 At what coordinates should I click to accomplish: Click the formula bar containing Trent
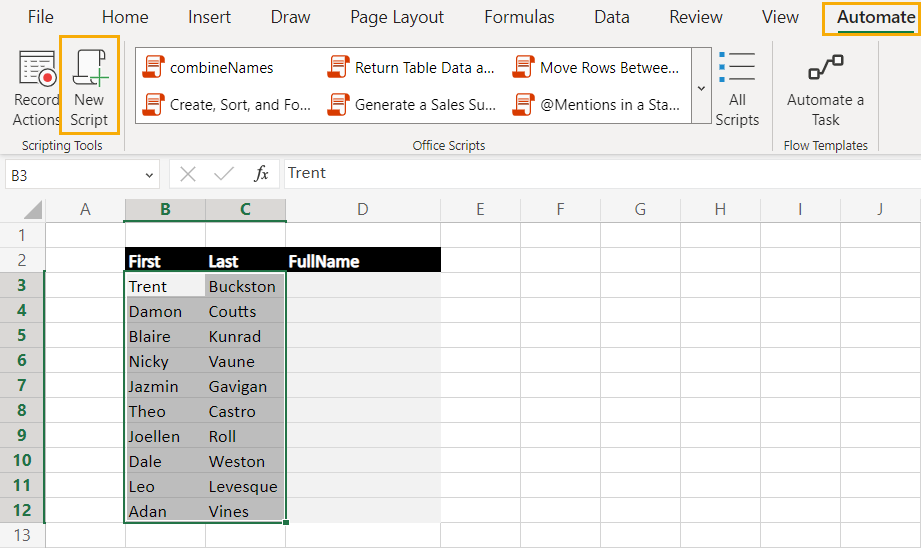(601, 174)
